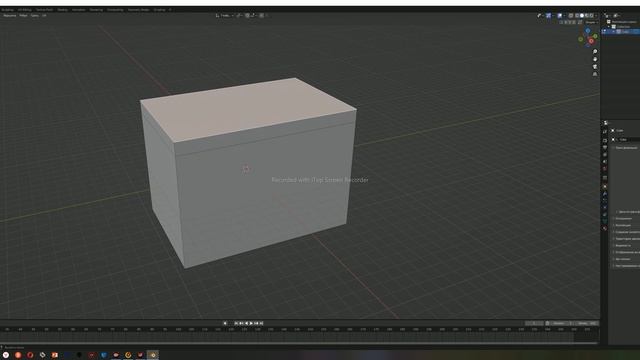
Task: Open the blue wrench Modifiers tab icon
Action: click(x=605, y=193)
